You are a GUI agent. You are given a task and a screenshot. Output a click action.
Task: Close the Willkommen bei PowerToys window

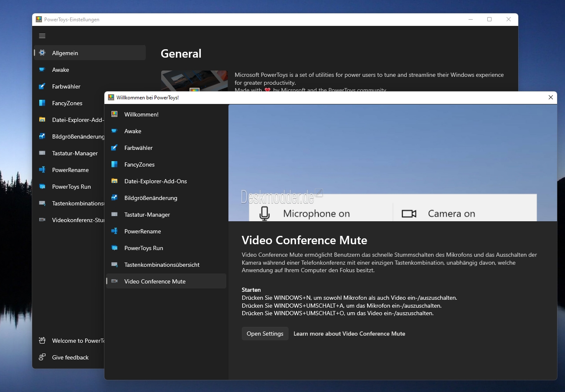pyautogui.click(x=550, y=97)
